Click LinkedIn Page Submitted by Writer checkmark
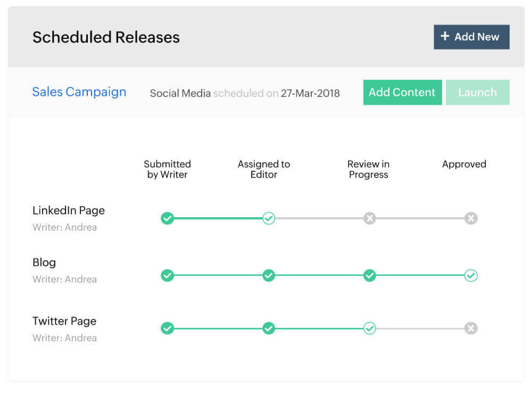Image resolution: width=532 pixels, height=394 pixels. (168, 218)
